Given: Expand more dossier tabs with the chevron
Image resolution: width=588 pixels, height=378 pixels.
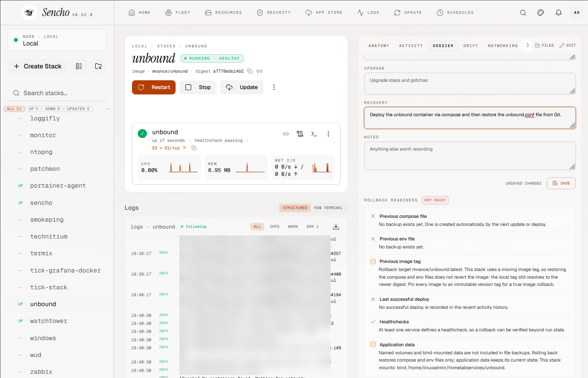Looking at the screenshot, I should click(528, 45).
